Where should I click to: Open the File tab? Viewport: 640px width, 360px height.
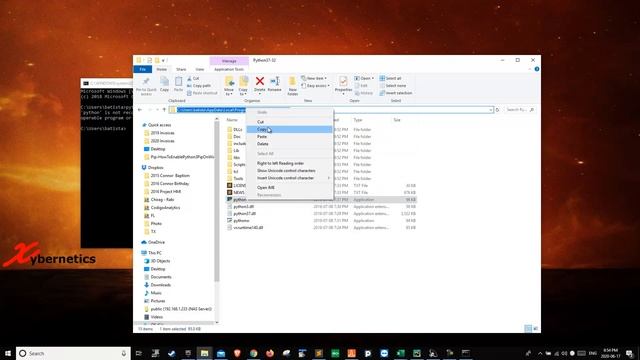[142, 69]
